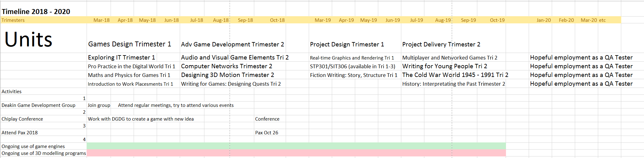The width and height of the screenshot is (644, 158).
Task: Click the green game engines bar
Action: (x=296, y=146)
